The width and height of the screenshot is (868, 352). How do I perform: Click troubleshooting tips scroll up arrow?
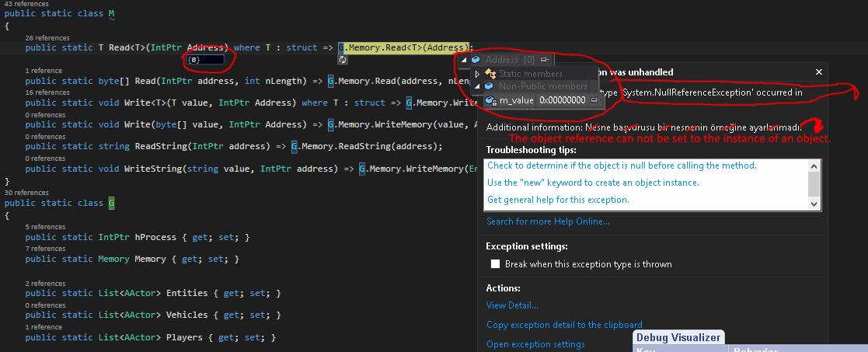tap(814, 166)
